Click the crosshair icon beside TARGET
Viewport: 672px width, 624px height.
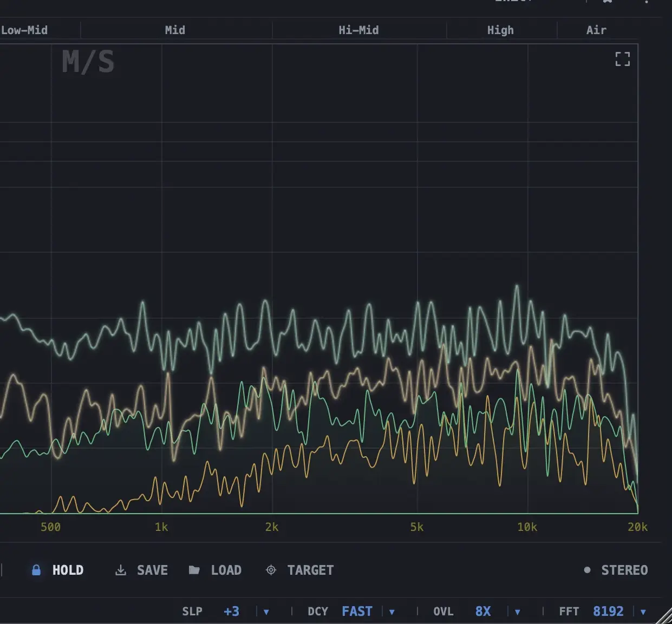[x=270, y=570]
